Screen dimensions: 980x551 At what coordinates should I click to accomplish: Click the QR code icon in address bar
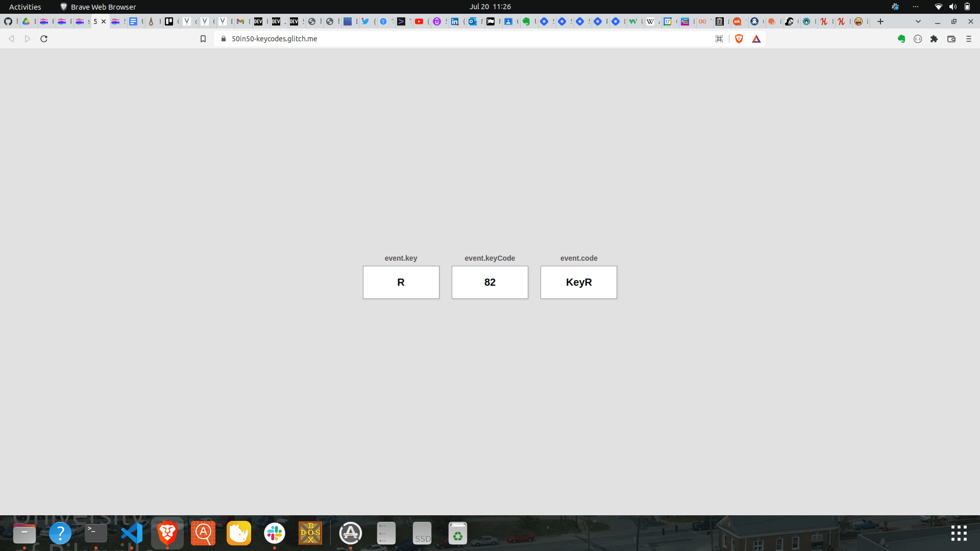[719, 39]
